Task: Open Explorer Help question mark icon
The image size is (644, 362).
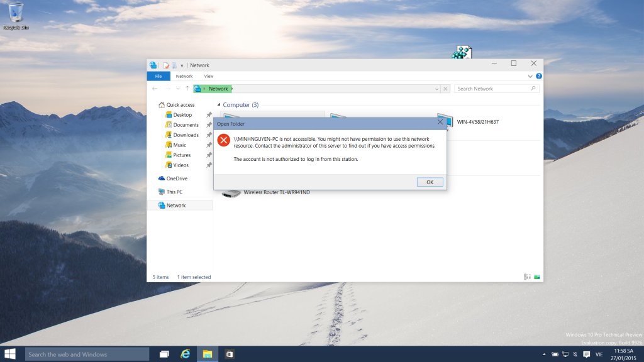Action: (x=539, y=76)
